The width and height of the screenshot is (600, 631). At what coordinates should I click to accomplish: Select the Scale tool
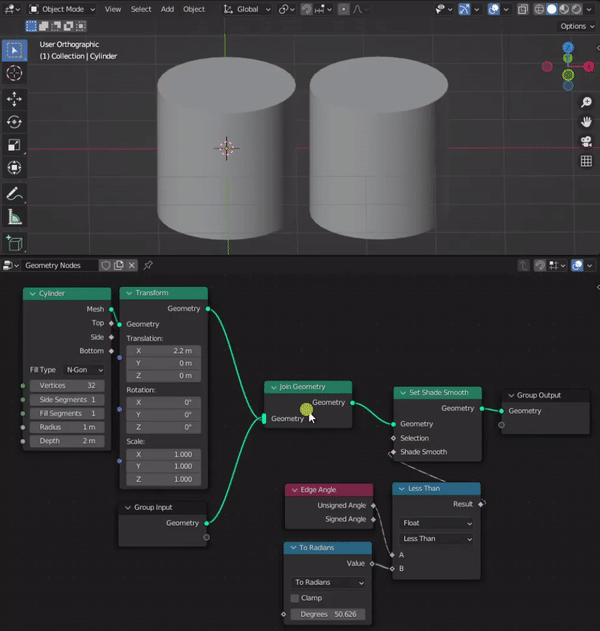14,145
